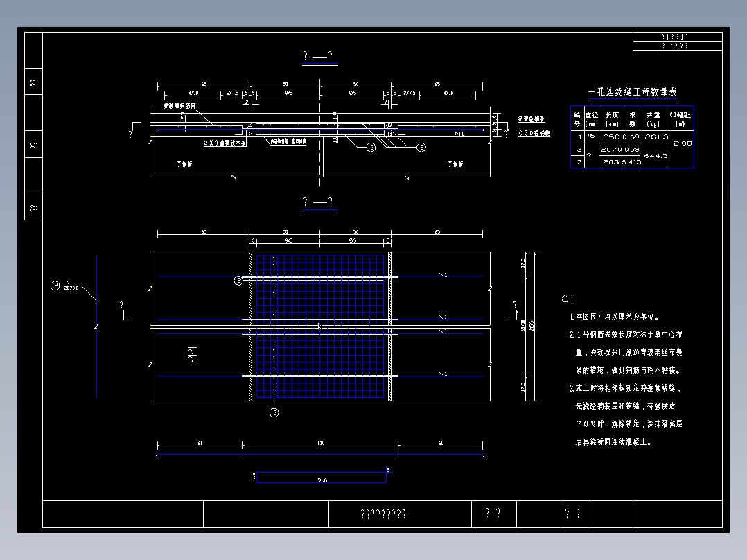747x560 pixels.
Task: Click circled callout 2 beside the 20700 label
Action: tap(55, 286)
